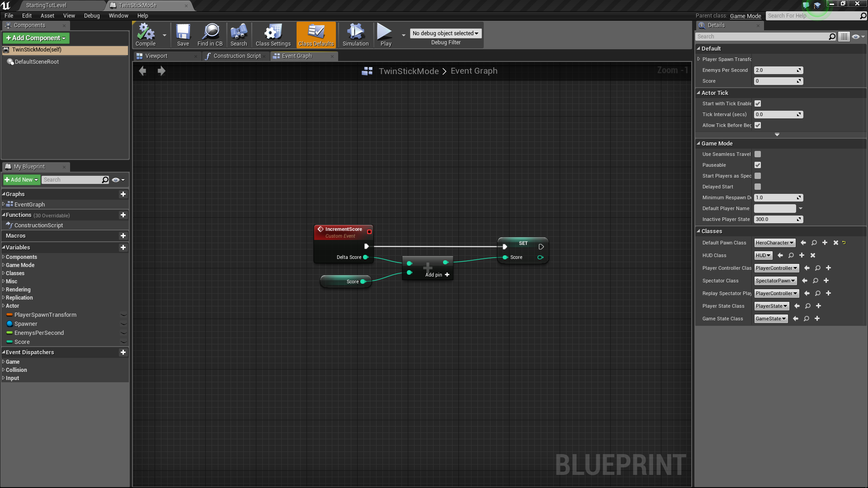Add a new variable with plus icon
Viewport: 868px width, 488px height.
point(123,248)
